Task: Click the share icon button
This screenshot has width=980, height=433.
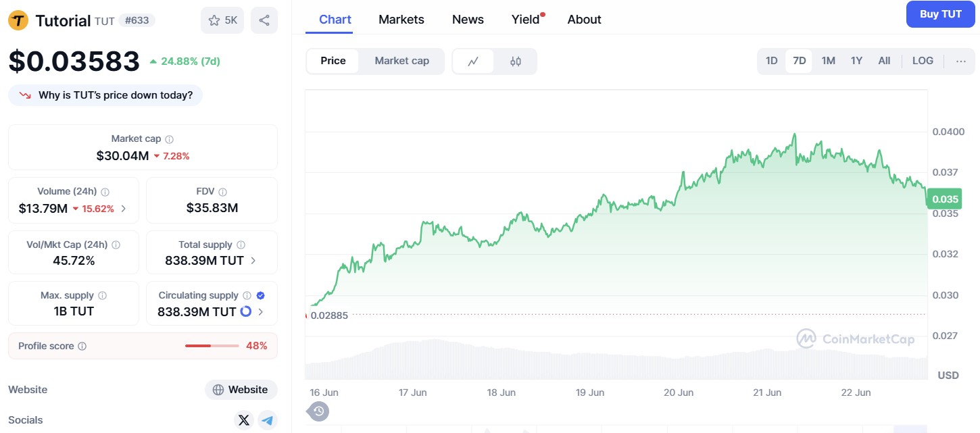Action: point(264,20)
